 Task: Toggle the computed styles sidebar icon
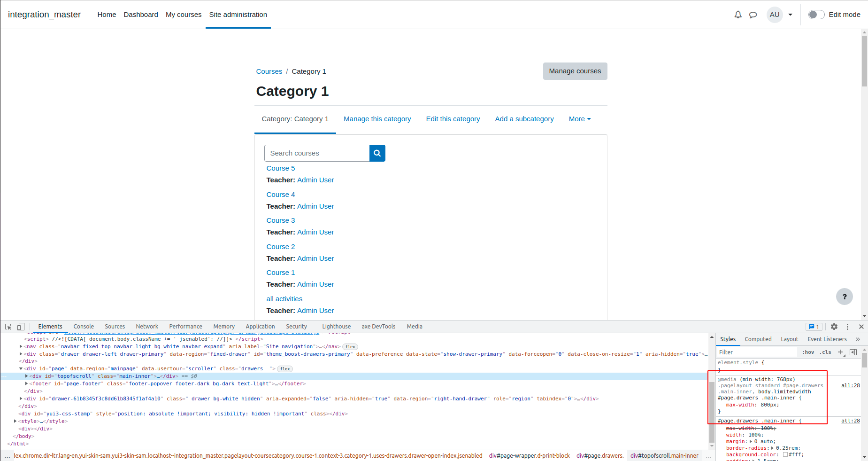coord(853,352)
